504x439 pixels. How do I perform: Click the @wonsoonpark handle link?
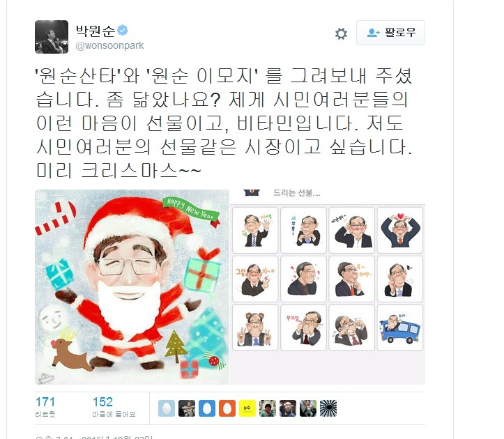[109, 45]
